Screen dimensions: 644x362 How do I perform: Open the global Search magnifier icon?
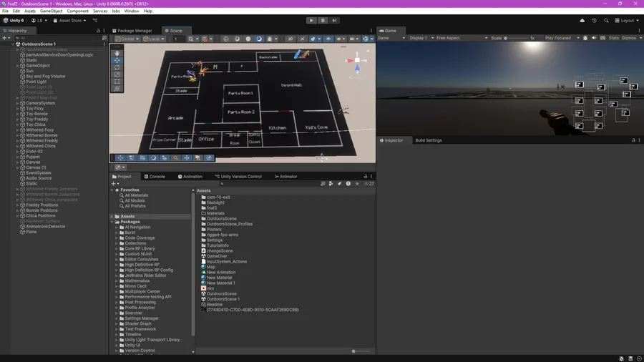606,21
